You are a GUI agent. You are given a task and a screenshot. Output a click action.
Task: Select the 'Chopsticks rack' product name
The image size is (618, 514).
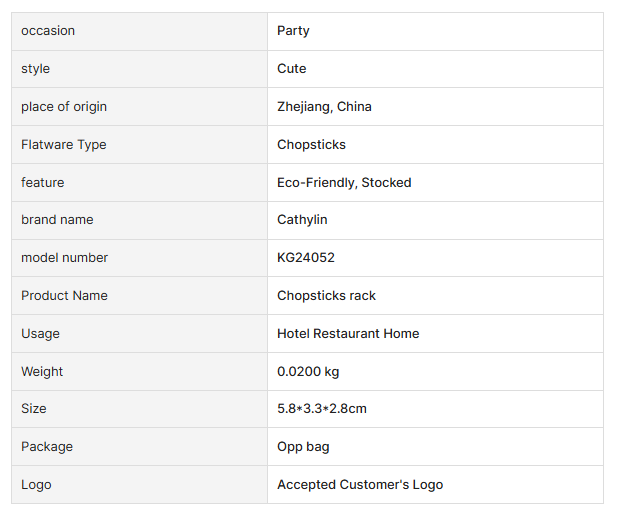click(327, 296)
